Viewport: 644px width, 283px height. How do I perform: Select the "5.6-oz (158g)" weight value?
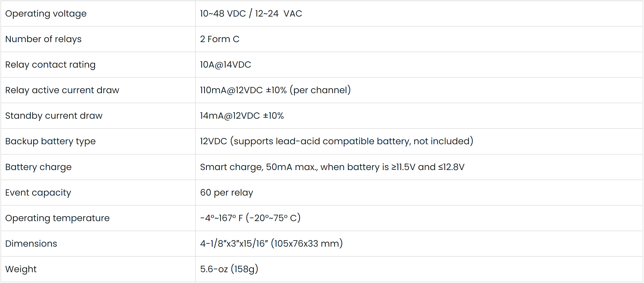pyautogui.click(x=229, y=269)
